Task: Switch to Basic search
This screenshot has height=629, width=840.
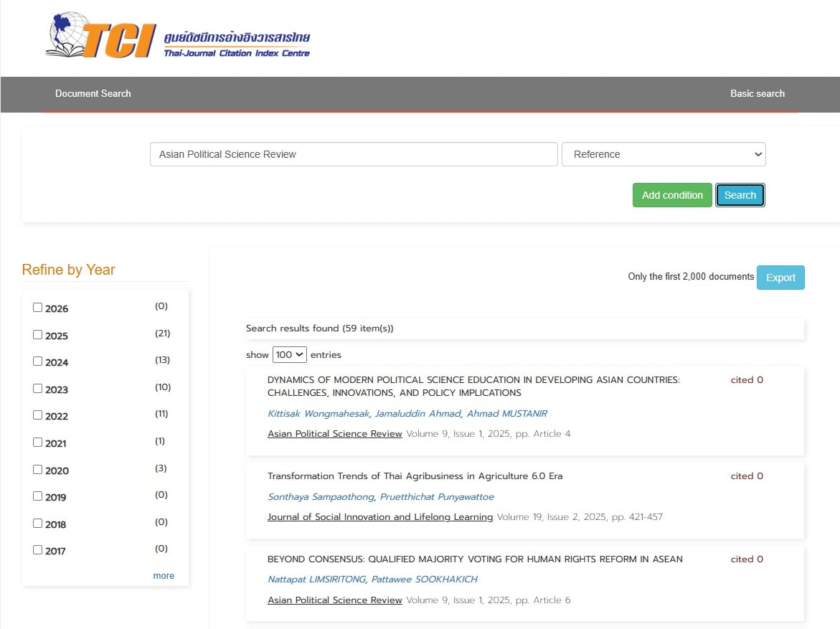Action: (x=757, y=93)
